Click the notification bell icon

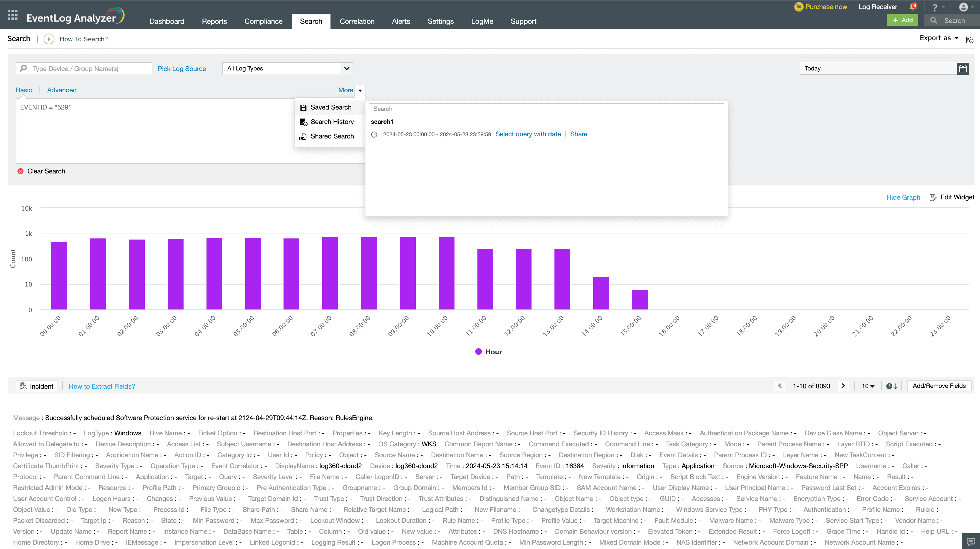click(x=913, y=7)
